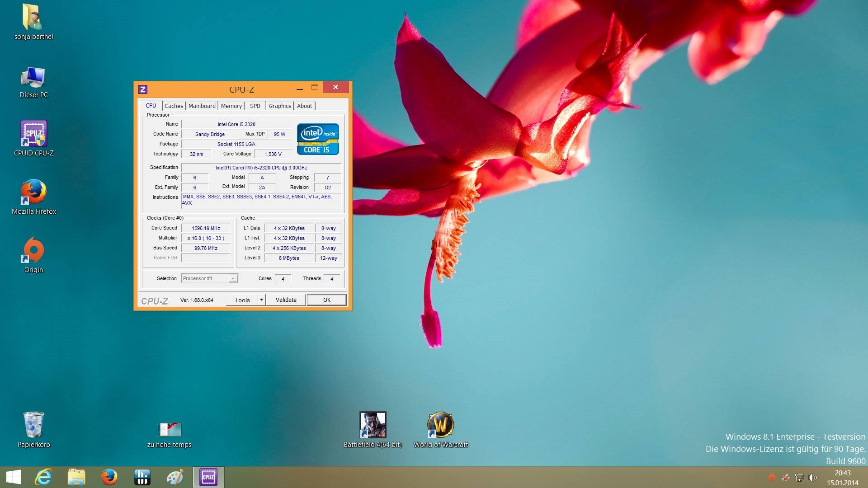Viewport: 868px width, 488px height.
Task: Open the 'zu hohe temps' desktop file
Action: tap(170, 429)
